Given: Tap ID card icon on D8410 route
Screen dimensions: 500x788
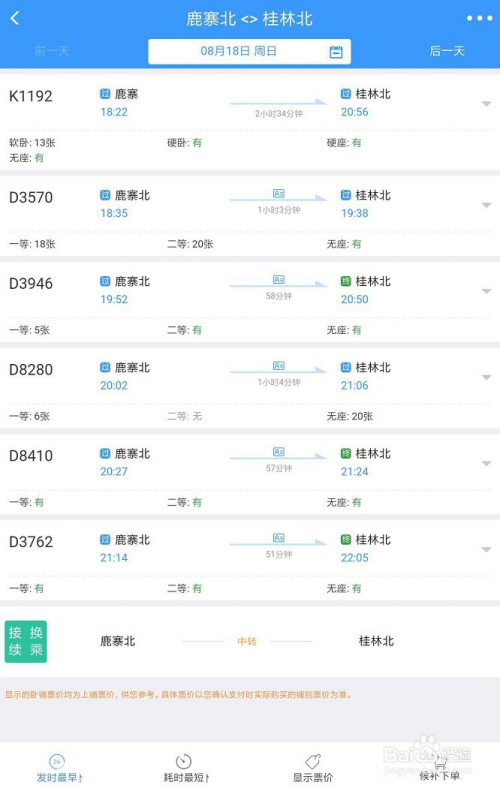Looking at the screenshot, I should [x=278, y=452].
